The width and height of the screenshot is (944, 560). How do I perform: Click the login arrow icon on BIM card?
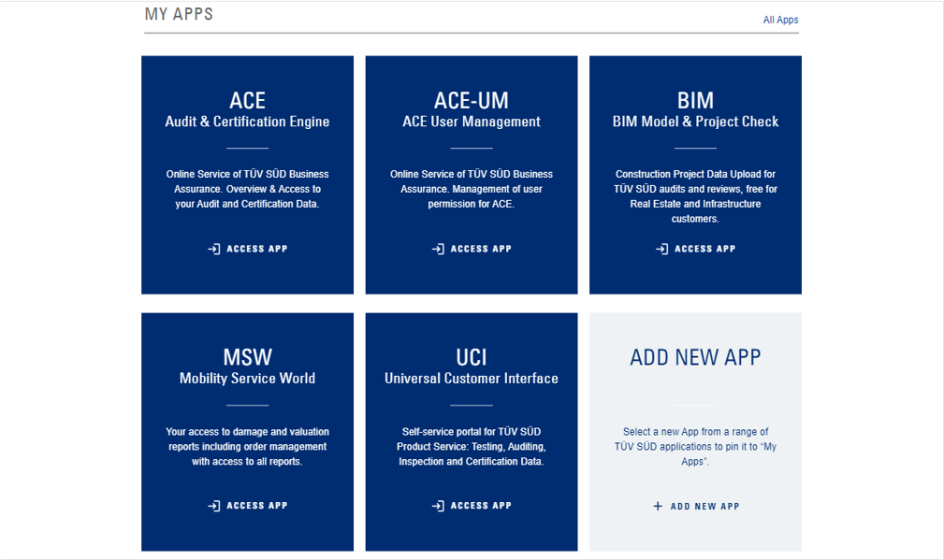coord(662,249)
